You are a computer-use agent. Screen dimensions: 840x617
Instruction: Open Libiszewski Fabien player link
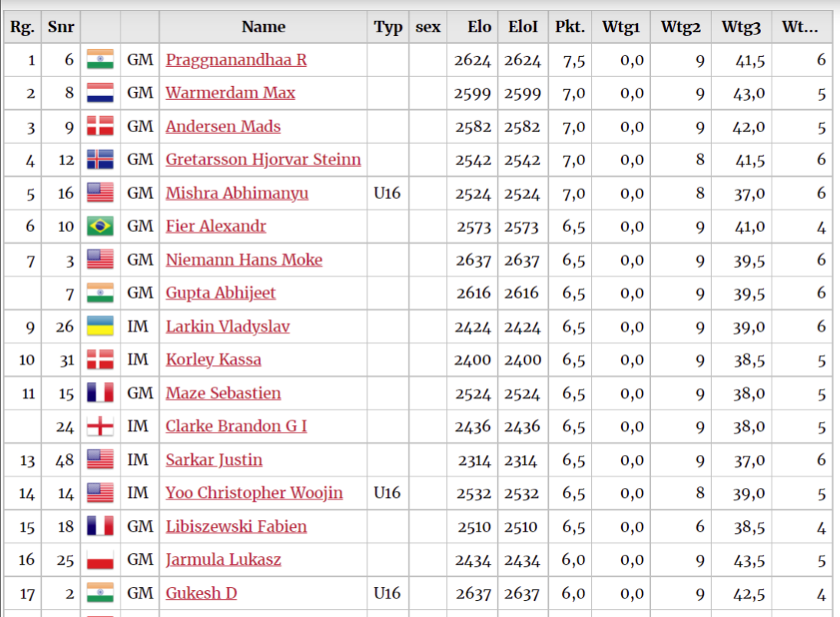tap(236, 526)
